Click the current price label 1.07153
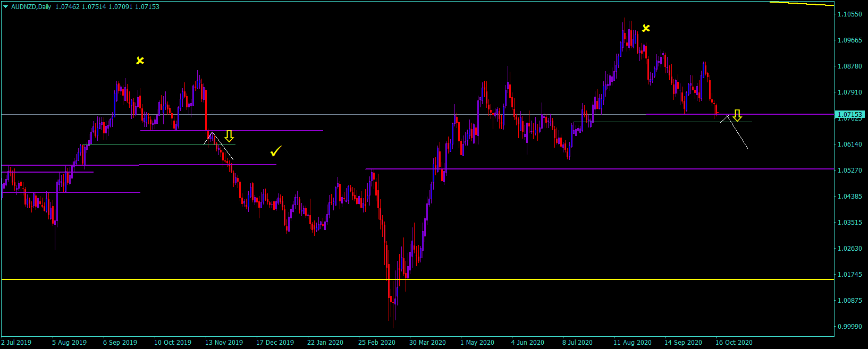 [x=850, y=114]
